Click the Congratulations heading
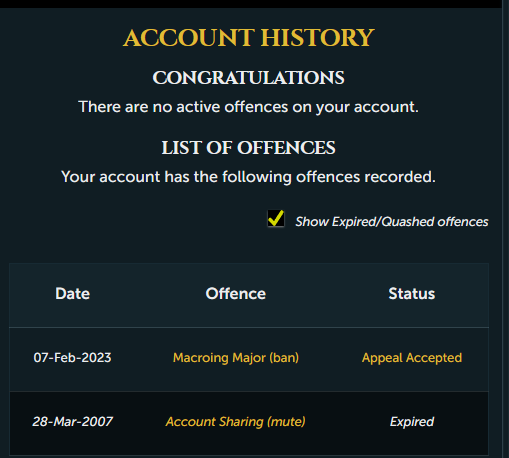Viewport: 509px width, 458px height. 249,78
